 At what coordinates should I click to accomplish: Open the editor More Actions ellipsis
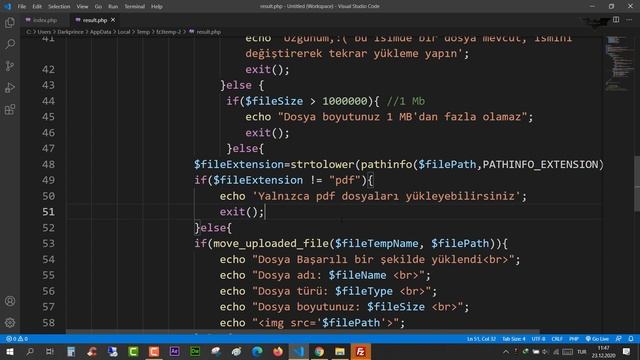coord(629,20)
